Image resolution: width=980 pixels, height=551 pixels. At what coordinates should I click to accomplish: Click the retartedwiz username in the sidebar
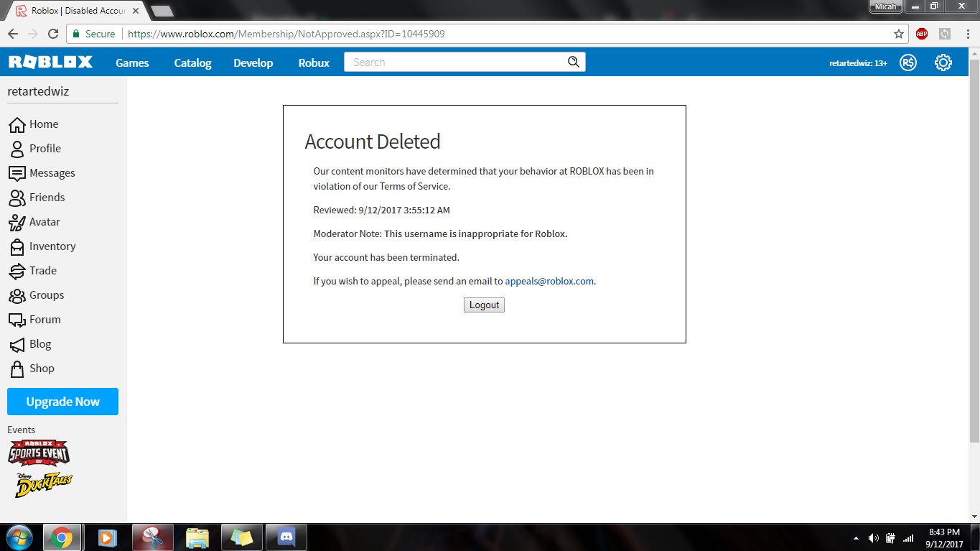point(38,91)
